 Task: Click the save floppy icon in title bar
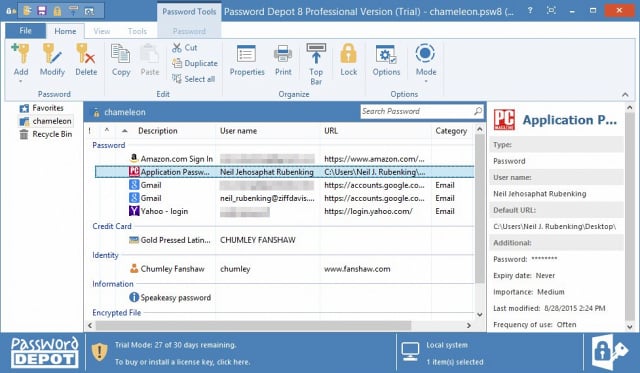click(42, 11)
